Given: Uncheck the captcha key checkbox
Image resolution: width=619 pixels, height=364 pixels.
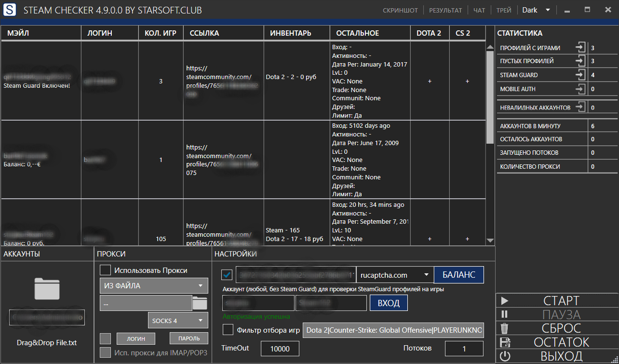Looking at the screenshot, I should pyautogui.click(x=227, y=275).
